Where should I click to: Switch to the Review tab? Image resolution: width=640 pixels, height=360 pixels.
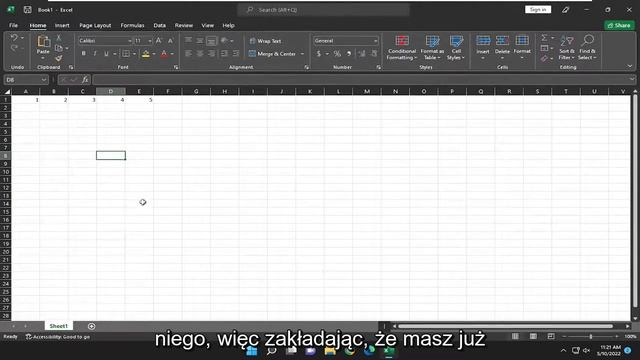184,25
